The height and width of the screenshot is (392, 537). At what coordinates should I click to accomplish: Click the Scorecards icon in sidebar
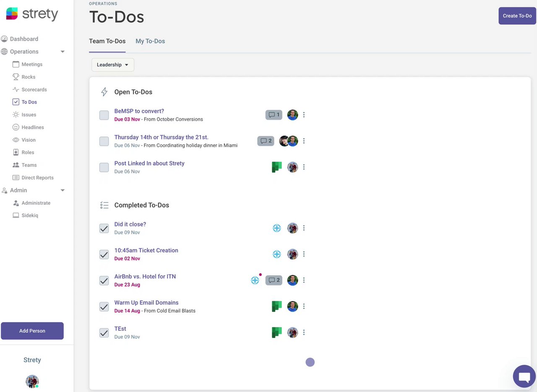(16, 89)
